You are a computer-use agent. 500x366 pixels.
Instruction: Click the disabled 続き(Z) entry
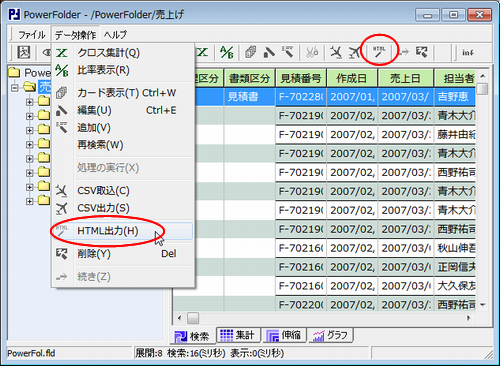click(x=123, y=277)
